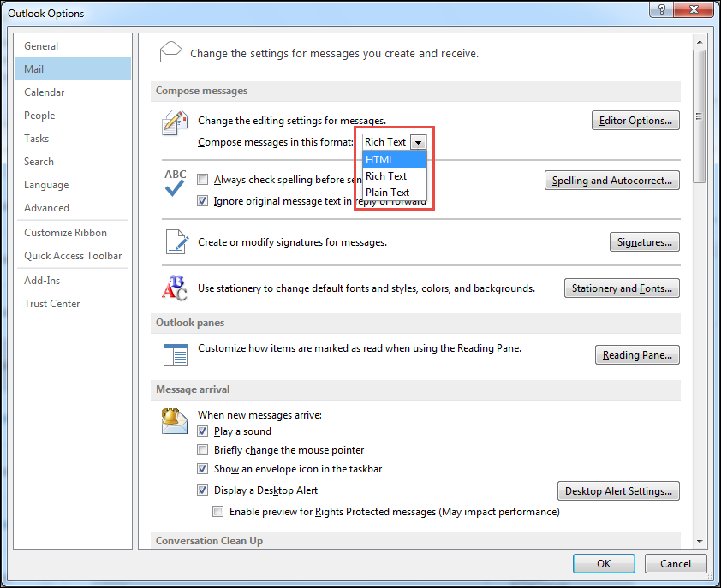Open the compose format dropdown arrow

pos(418,142)
